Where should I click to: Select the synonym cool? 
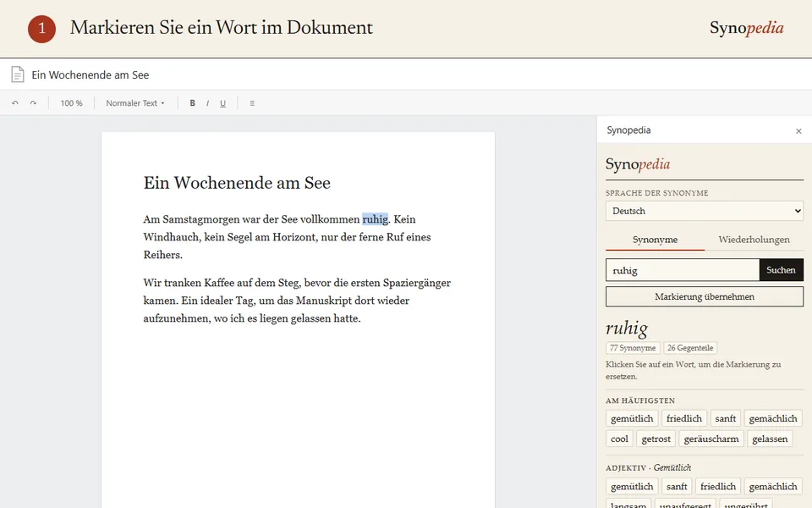619,439
